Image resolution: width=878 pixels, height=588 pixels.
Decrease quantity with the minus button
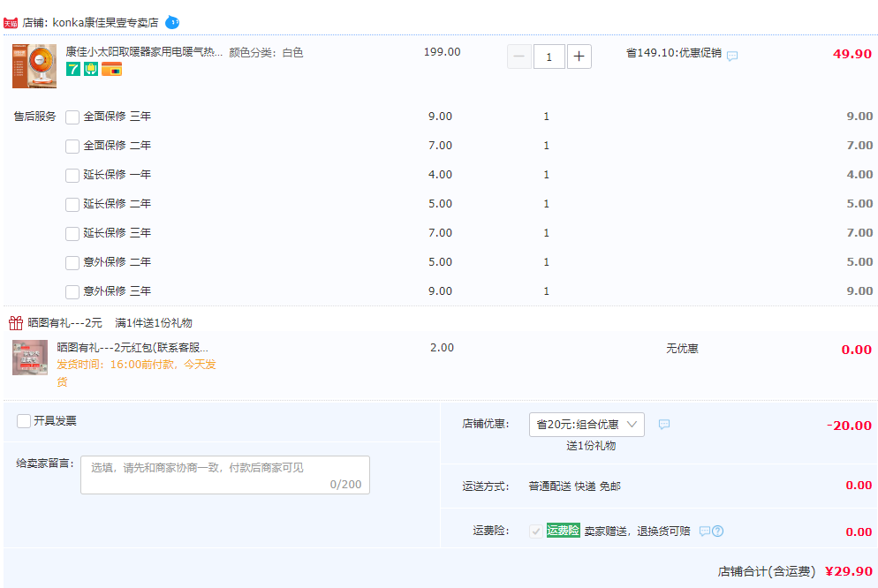(519, 57)
